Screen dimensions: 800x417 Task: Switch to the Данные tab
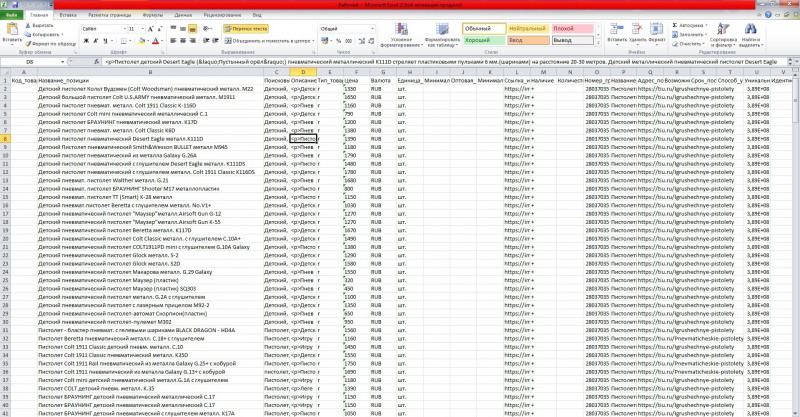click(183, 15)
